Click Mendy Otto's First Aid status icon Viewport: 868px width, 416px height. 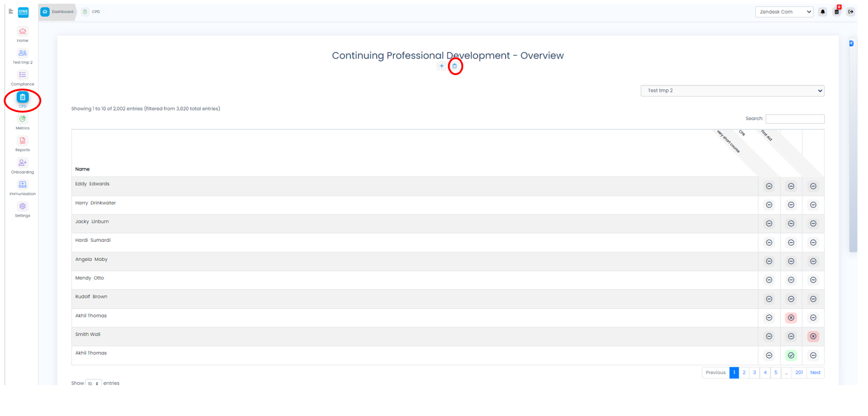tap(813, 280)
